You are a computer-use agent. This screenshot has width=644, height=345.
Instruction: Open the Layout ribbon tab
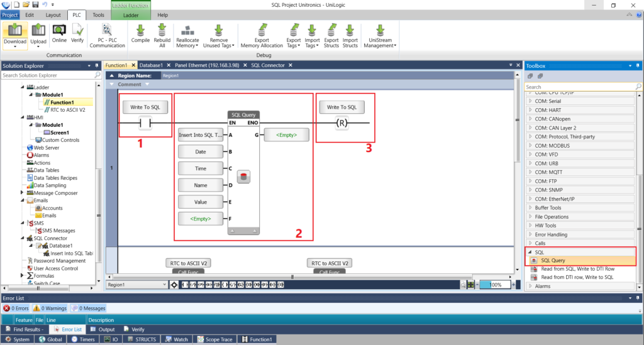tap(53, 15)
